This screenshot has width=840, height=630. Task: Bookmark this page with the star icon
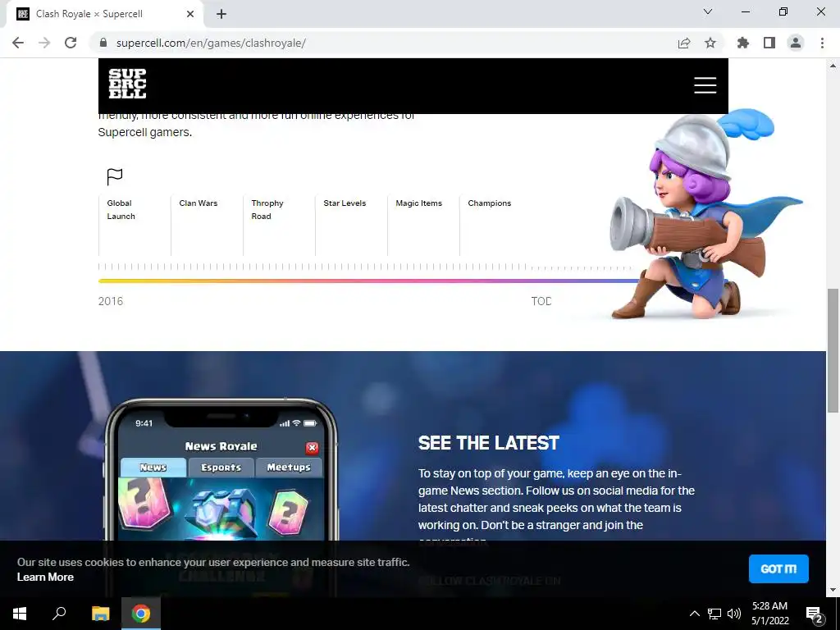coord(710,43)
